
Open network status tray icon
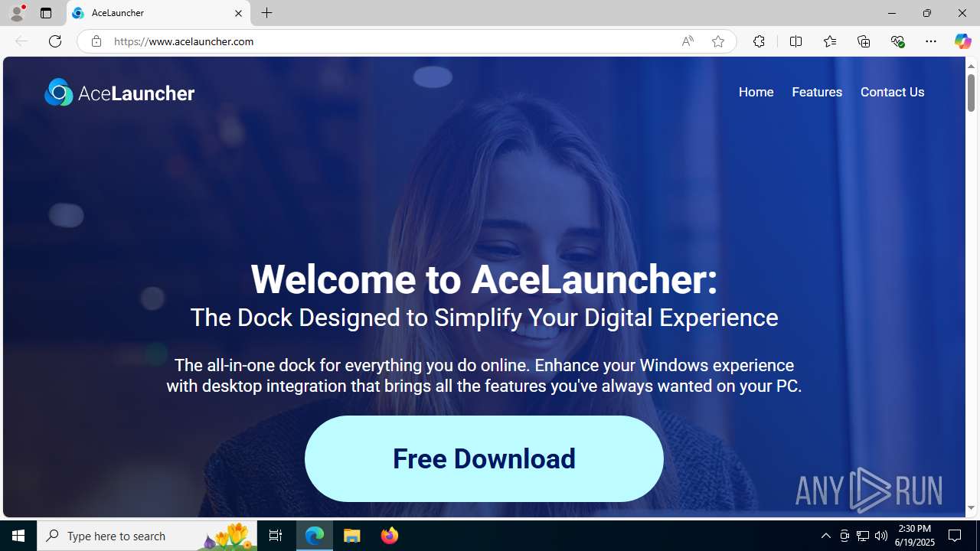pyautogui.click(x=863, y=536)
